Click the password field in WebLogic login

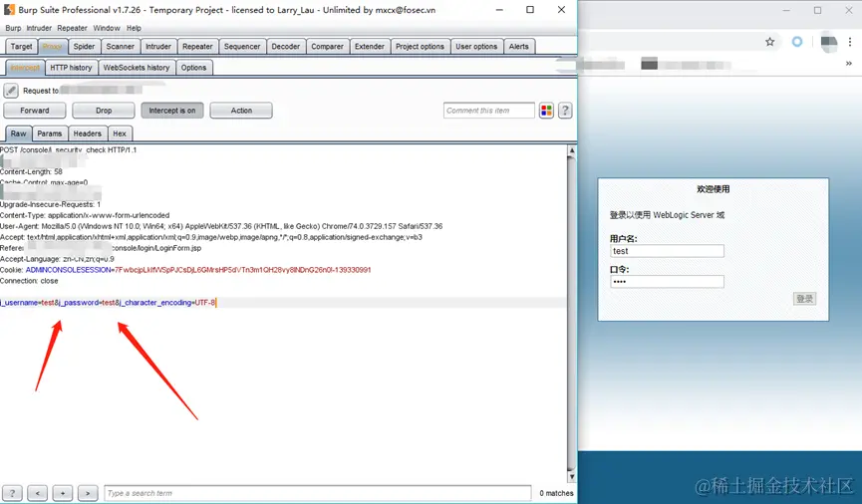[x=667, y=282]
